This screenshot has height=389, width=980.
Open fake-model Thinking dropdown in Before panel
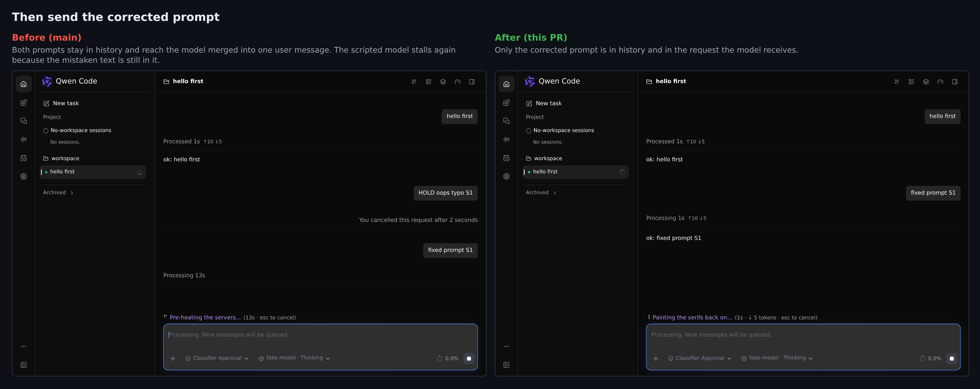click(x=294, y=358)
